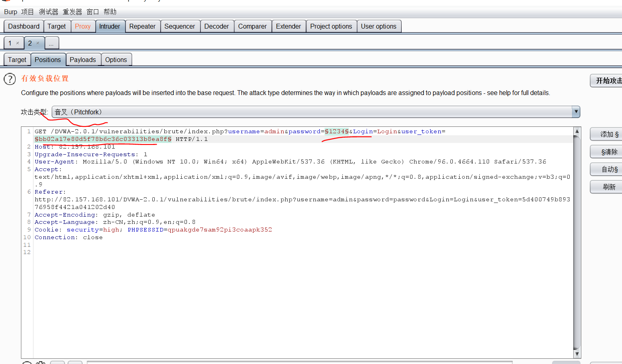This screenshot has height=364, width=622.
Task: Select the Positions sub-tab
Action: click(x=48, y=60)
